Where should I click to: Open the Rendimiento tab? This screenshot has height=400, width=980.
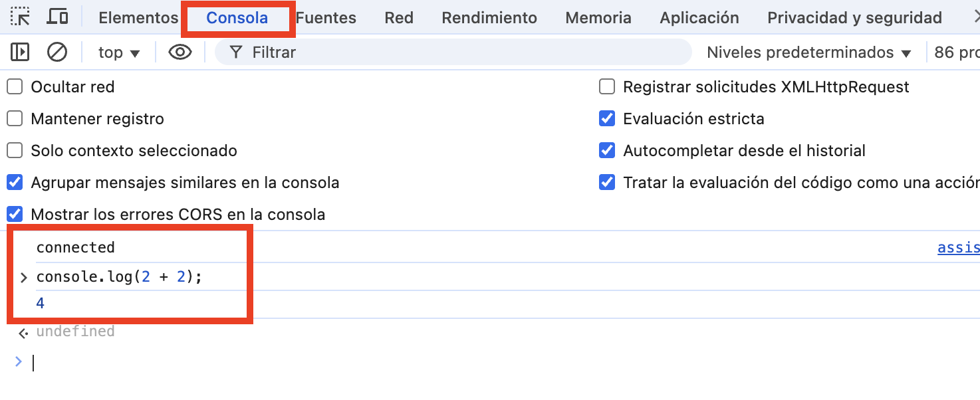click(x=489, y=18)
